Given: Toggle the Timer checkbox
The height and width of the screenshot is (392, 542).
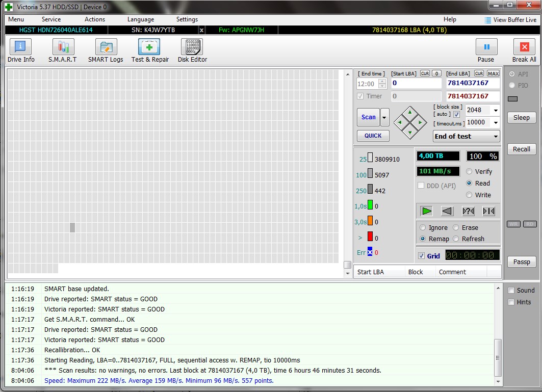Looking at the screenshot, I should 360,96.
